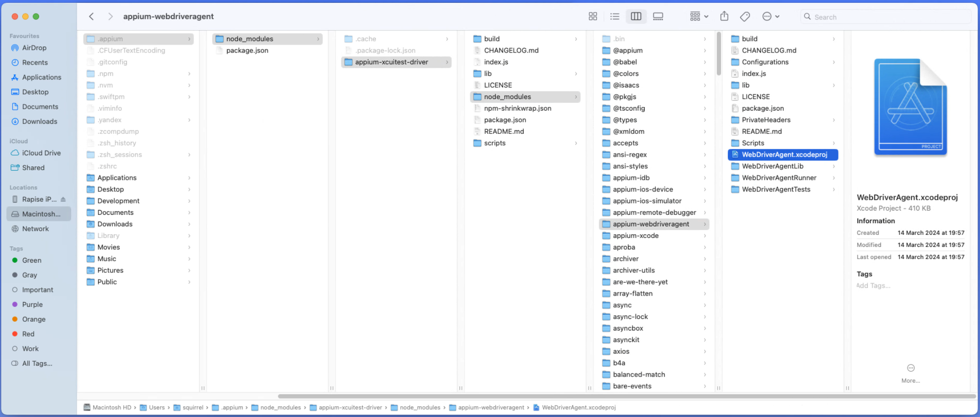
Task: Eject the Rapise iPhone device
Action: click(63, 199)
